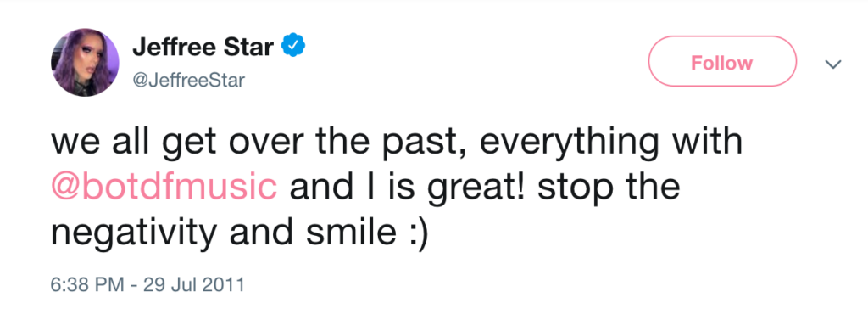Click the smiley ':)' at tweet end

[x=415, y=235]
